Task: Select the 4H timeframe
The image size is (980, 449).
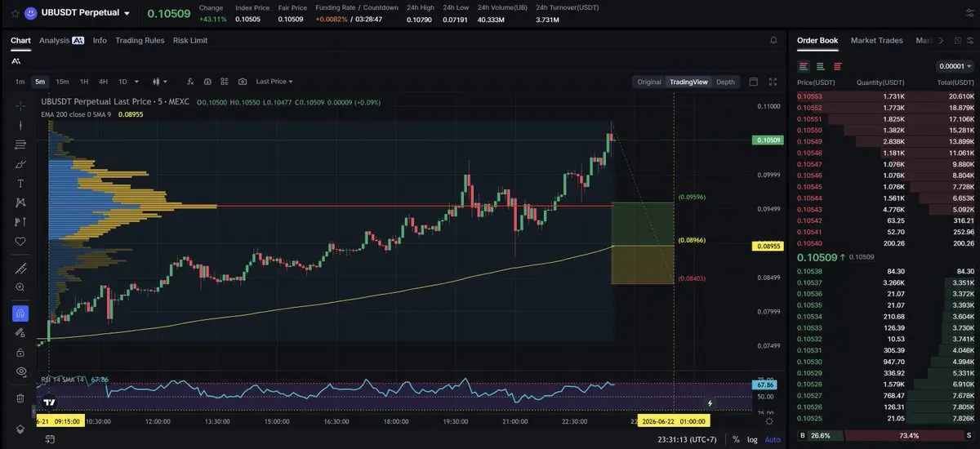Action: point(103,82)
